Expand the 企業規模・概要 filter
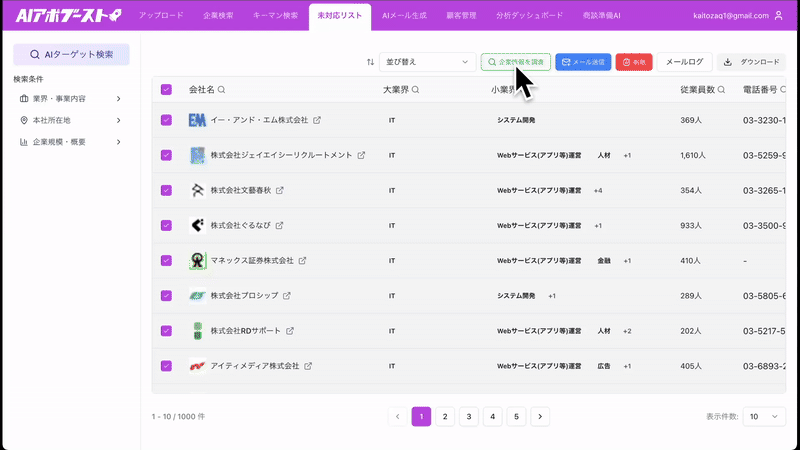 [70, 142]
